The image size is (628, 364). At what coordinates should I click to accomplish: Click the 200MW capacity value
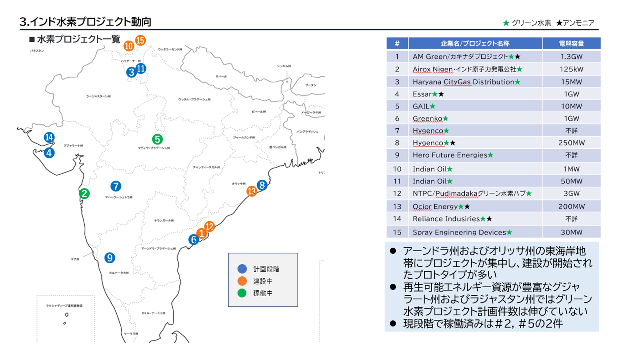571,206
